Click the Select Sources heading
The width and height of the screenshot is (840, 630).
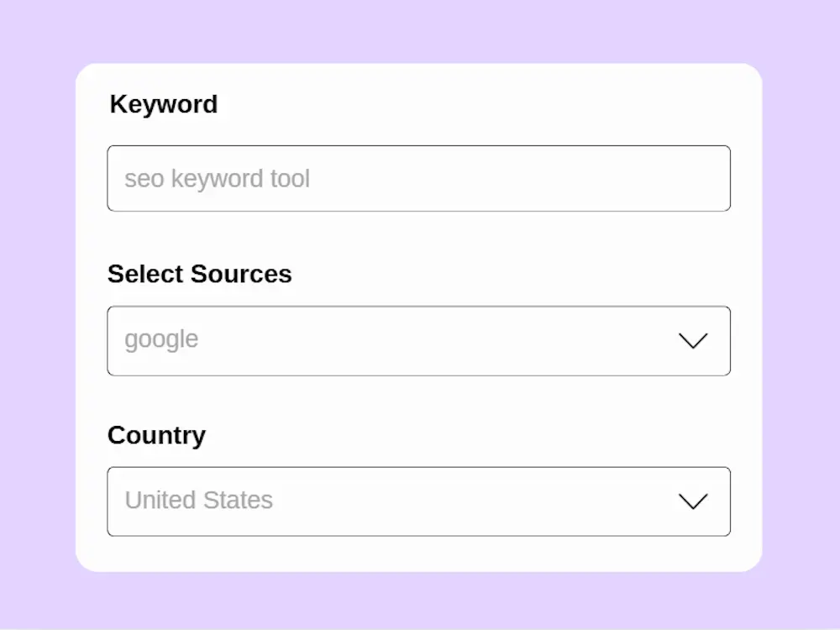199,274
